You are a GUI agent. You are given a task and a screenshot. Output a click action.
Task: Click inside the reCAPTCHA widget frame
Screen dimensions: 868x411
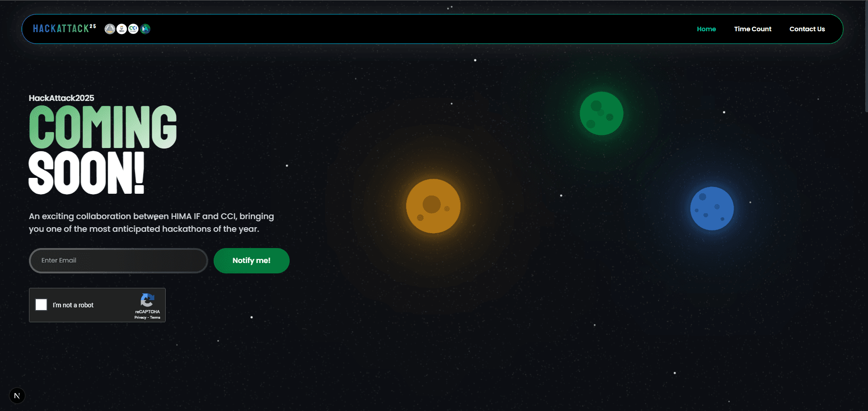pos(97,305)
